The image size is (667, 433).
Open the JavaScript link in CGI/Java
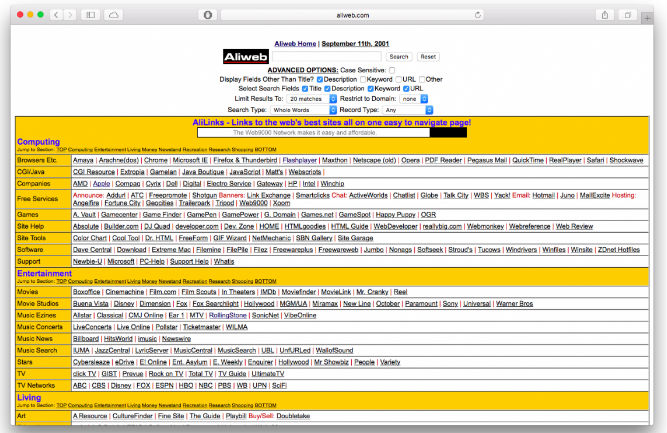point(245,172)
